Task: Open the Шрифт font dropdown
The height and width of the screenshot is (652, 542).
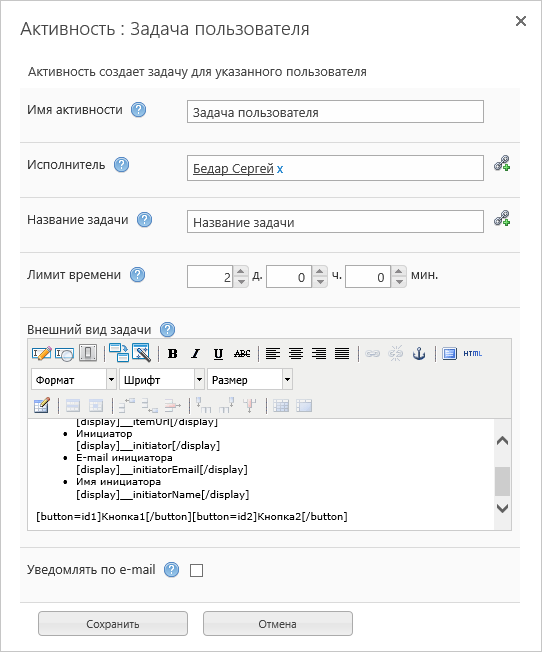Action: pos(162,380)
